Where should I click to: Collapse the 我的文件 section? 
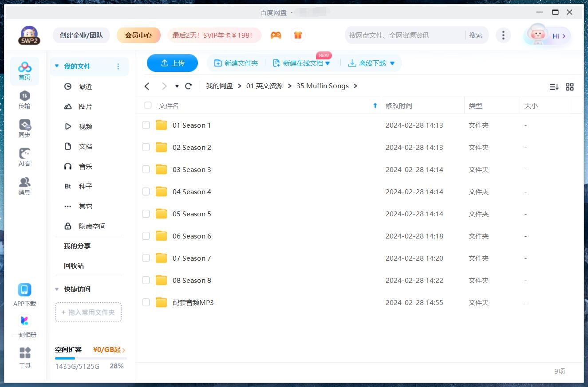[x=56, y=65]
